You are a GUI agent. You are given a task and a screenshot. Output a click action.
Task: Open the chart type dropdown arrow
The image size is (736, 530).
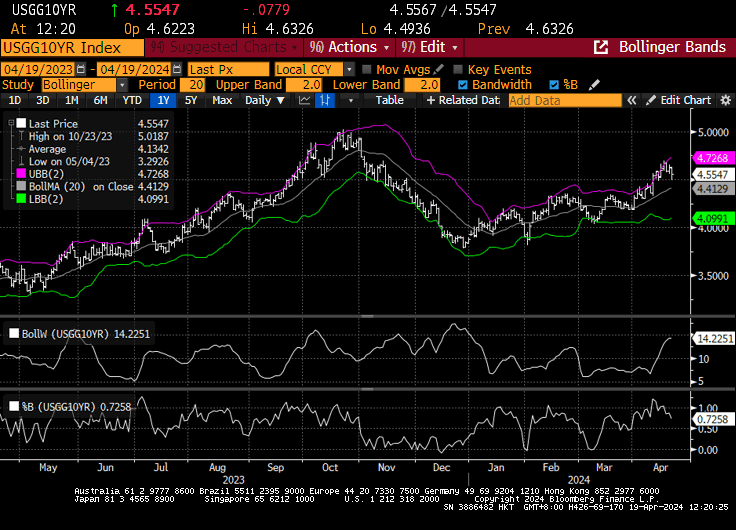(350, 100)
